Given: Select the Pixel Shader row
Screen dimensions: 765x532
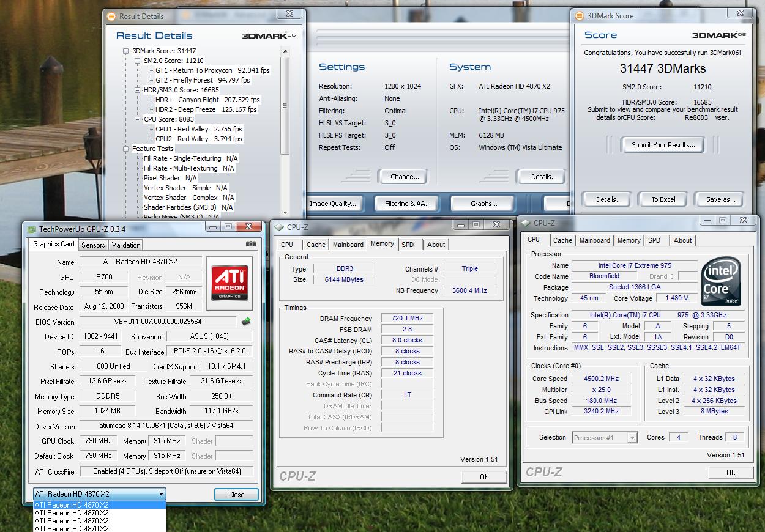Looking at the screenshot, I should point(170,178).
